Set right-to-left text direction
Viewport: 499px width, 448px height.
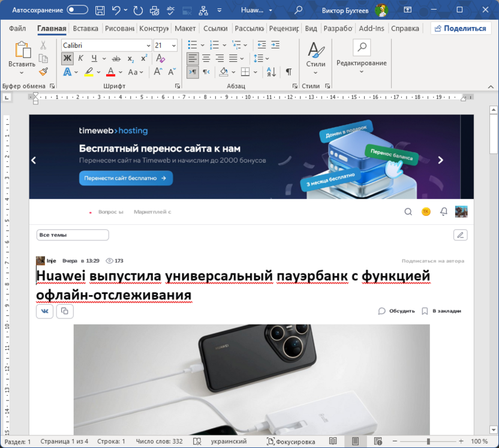206,72
